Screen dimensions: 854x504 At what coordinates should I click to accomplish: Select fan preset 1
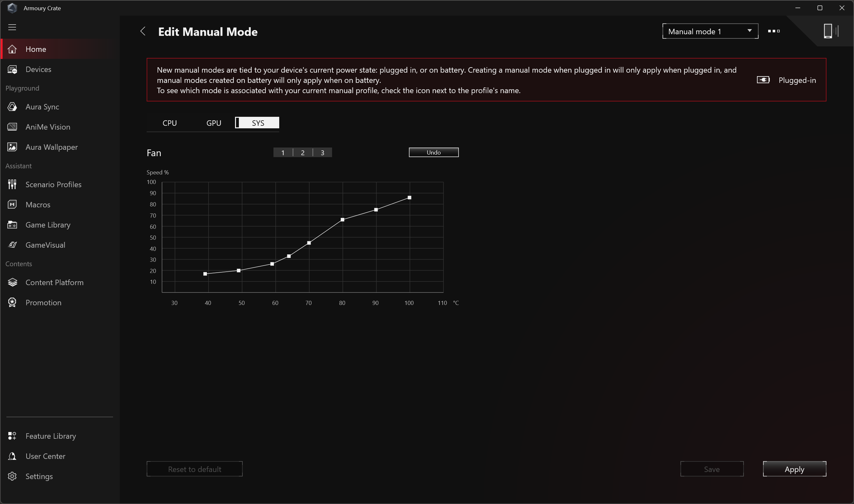(283, 153)
